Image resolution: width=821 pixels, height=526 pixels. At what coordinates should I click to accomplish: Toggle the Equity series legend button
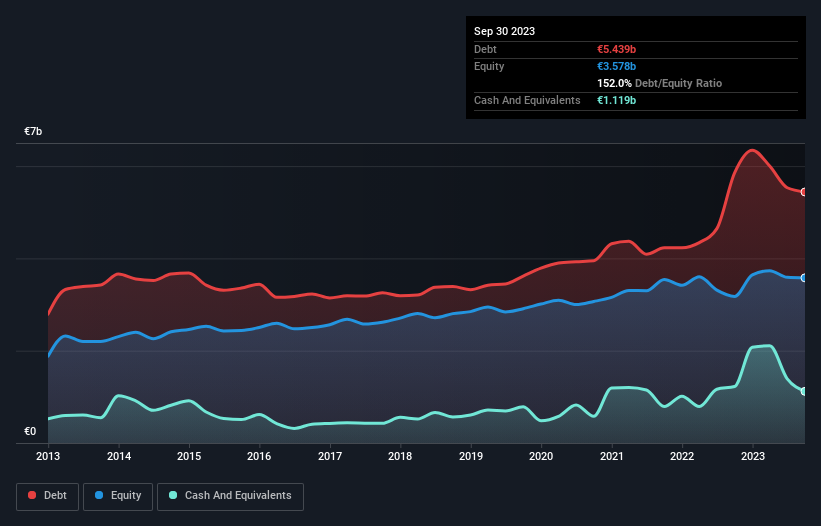tap(118, 496)
